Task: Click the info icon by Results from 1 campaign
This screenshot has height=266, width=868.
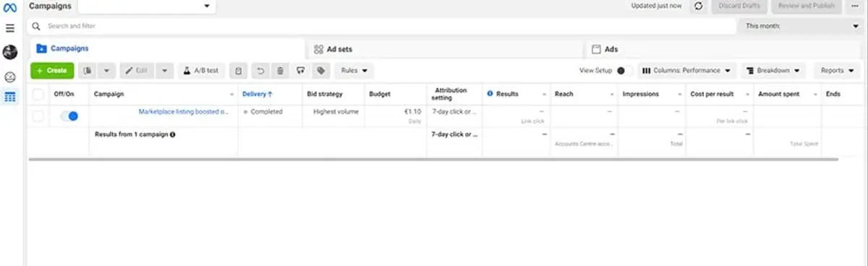Action: (x=173, y=134)
